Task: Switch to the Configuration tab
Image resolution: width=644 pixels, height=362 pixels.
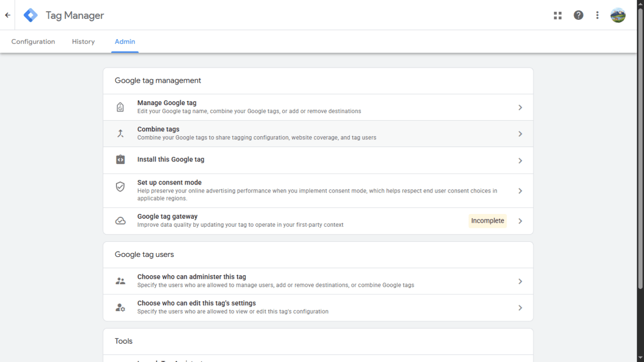Action: coord(33,42)
